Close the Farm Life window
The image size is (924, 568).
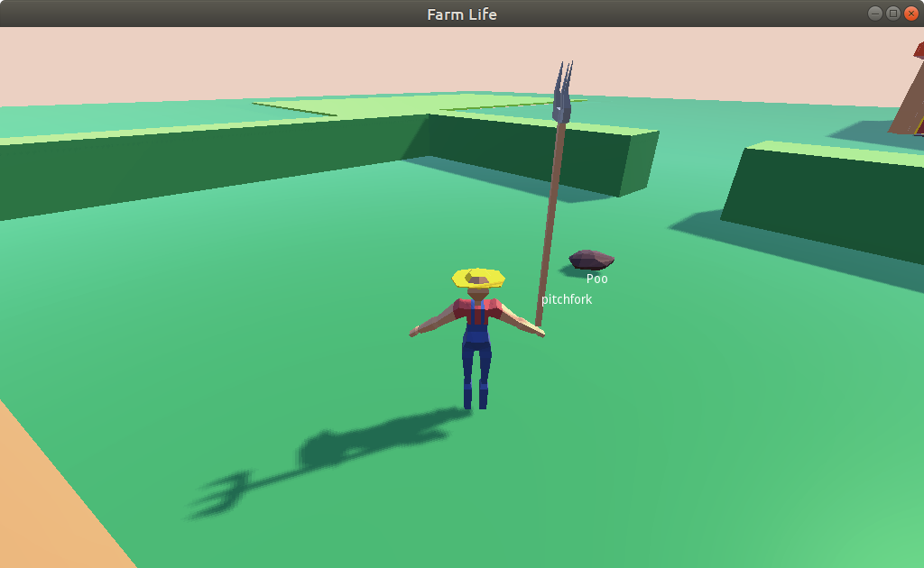910,14
